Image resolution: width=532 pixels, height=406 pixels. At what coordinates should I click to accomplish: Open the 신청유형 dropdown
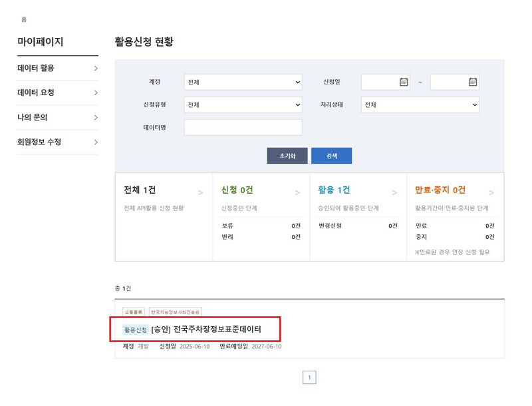243,104
